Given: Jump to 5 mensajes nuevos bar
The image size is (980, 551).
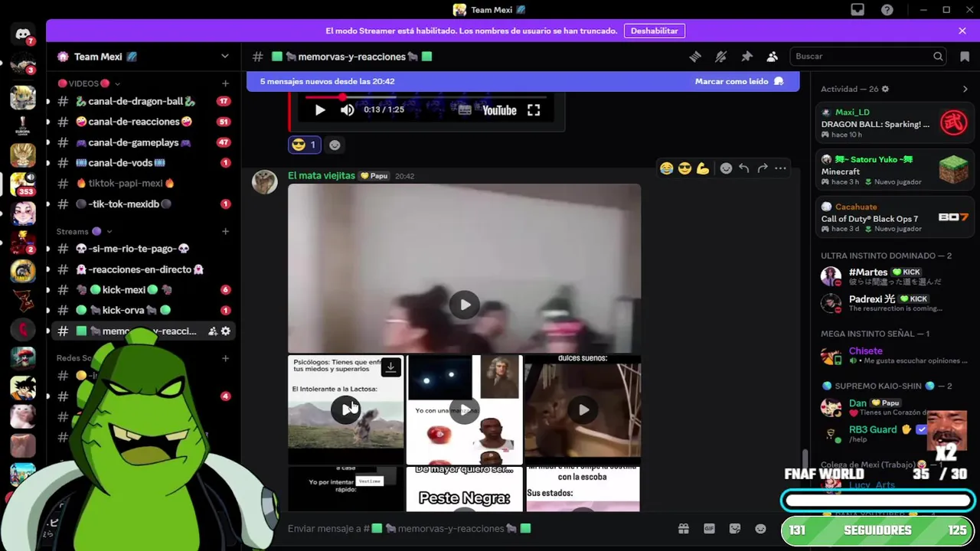Looking at the screenshot, I should (x=523, y=81).
